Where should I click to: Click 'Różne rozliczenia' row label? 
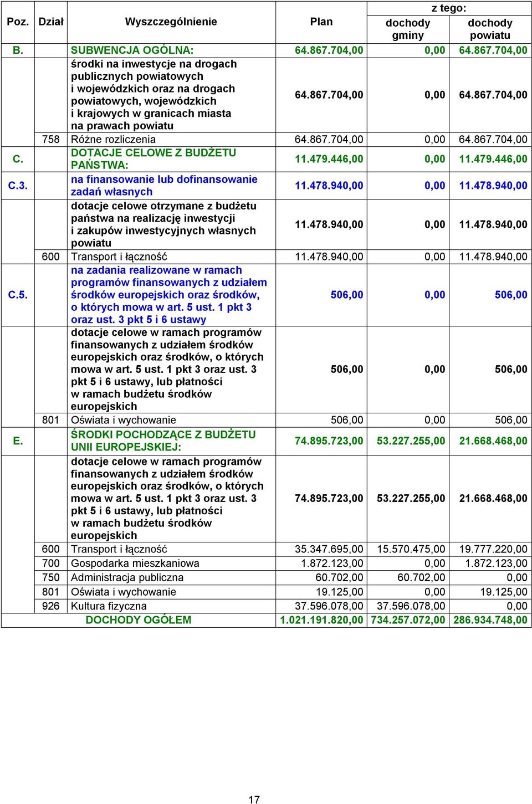click(113, 140)
